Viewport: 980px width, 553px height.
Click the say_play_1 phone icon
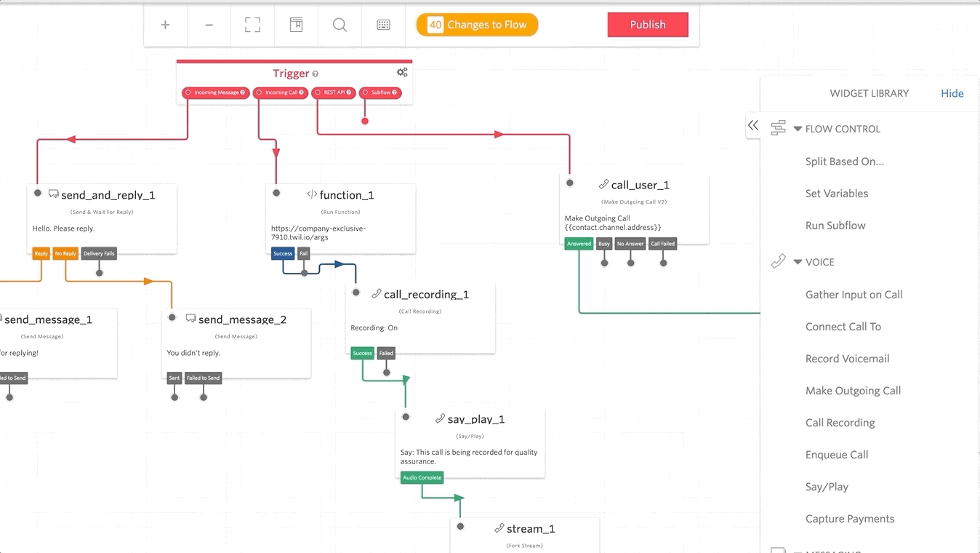pos(440,418)
